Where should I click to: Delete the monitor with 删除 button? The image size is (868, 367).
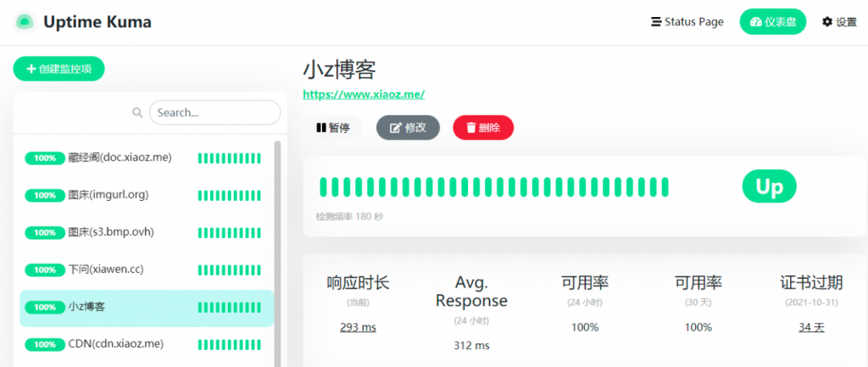483,128
